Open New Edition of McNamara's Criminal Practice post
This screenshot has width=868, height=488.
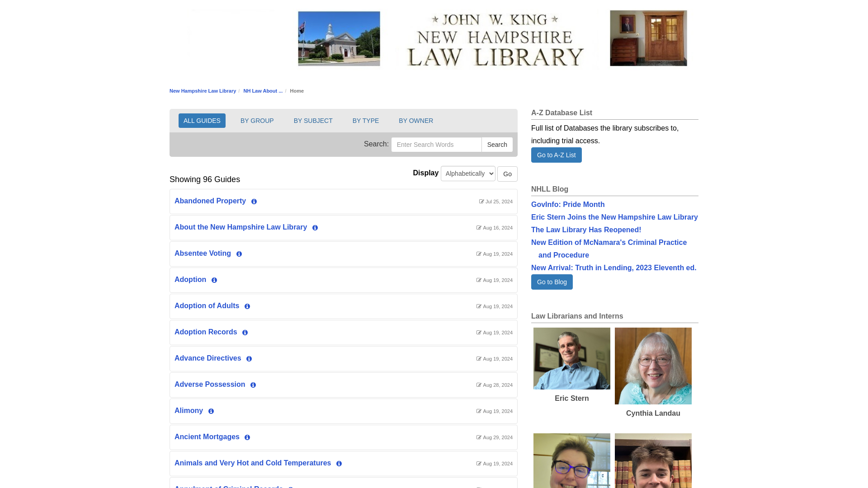[x=609, y=249]
